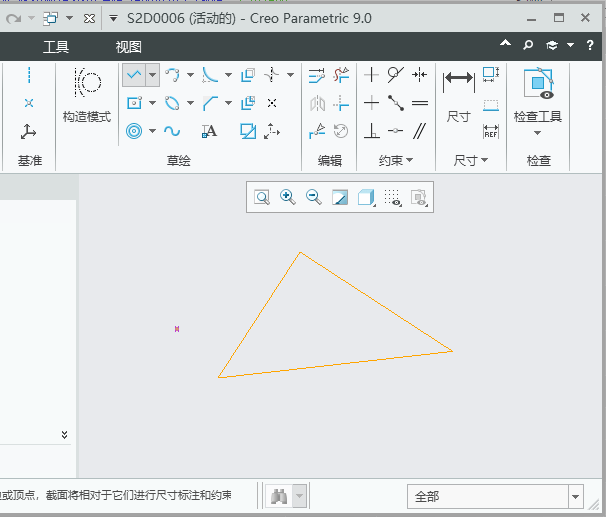Click the Zoom Out icon

pos(314,197)
